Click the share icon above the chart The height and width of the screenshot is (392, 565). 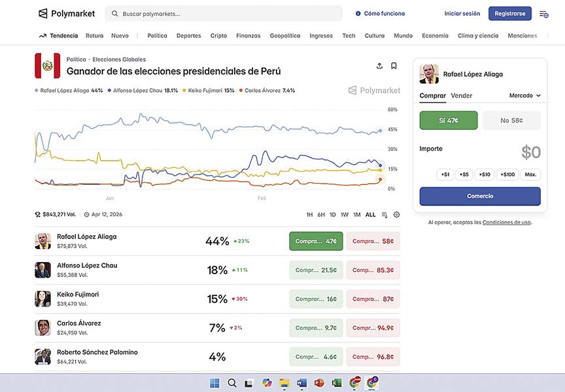380,66
